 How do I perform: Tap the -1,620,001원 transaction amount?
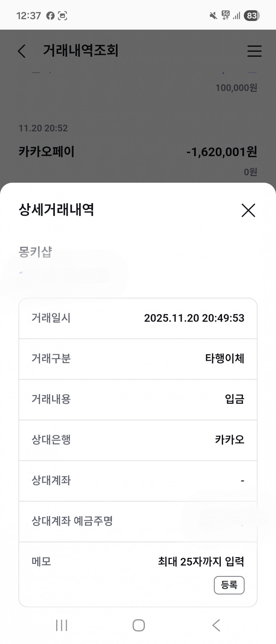point(222,152)
